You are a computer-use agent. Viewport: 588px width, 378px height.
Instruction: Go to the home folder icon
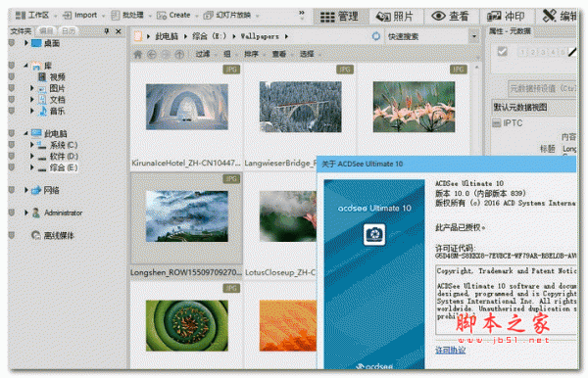138,54
